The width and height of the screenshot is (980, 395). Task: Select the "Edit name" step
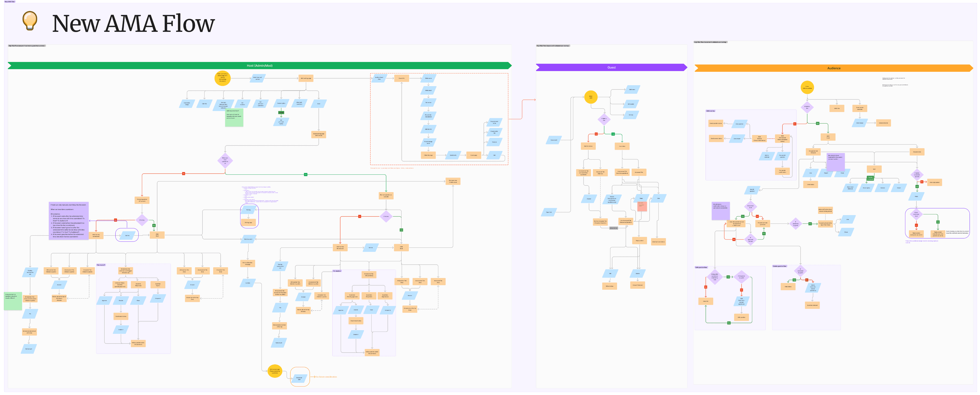[x=632, y=90]
